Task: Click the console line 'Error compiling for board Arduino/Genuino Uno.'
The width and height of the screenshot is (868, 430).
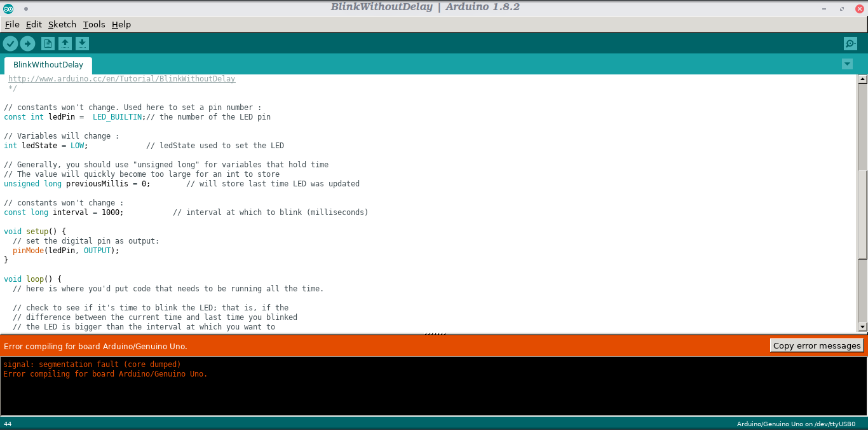Action: 105,374
